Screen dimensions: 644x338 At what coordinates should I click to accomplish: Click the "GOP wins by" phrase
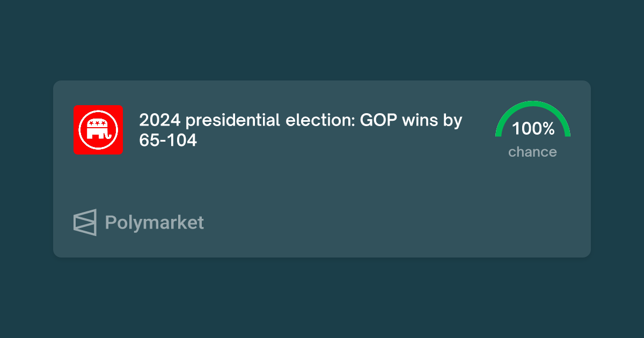pyautogui.click(x=411, y=121)
